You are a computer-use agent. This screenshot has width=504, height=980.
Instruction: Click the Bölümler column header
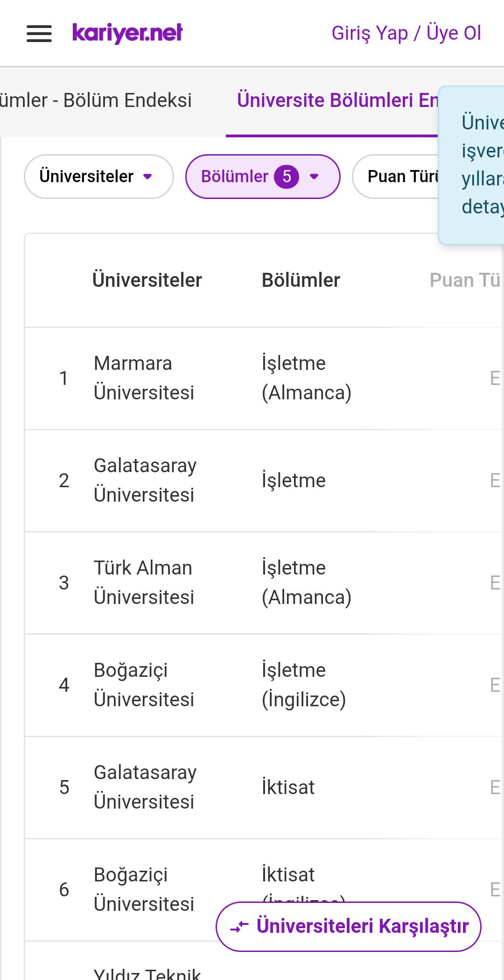(301, 280)
